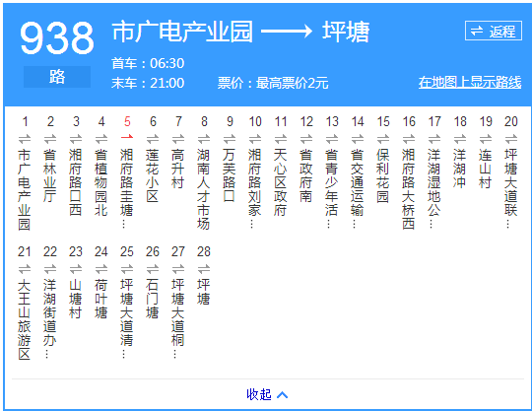Select stop name 省植物园北

point(101,182)
